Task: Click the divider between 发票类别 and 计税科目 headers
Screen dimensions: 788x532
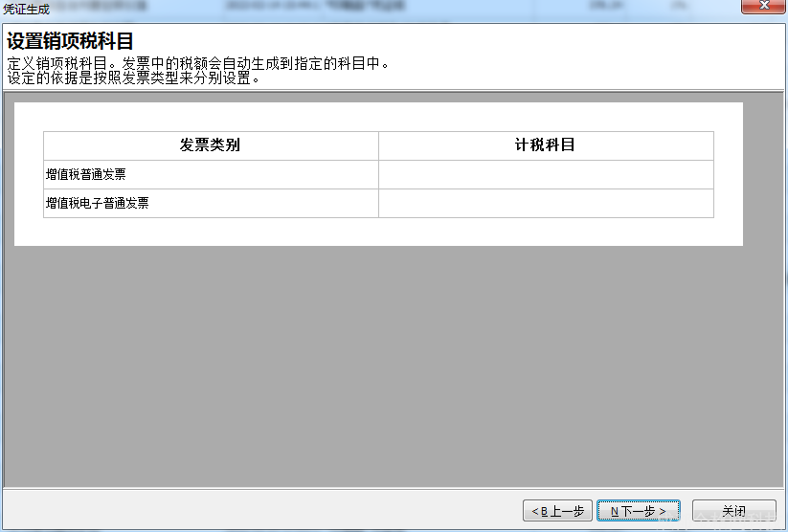Action: point(378,145)
